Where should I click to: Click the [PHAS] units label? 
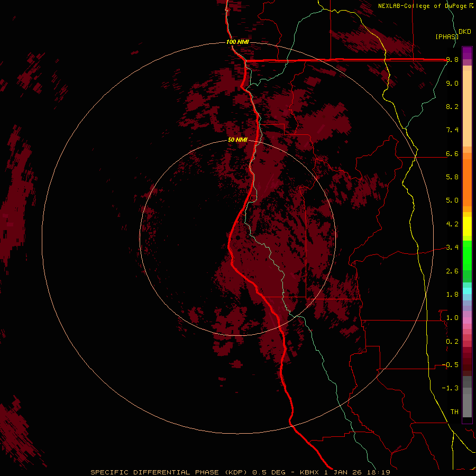click(x=447, y=36)
